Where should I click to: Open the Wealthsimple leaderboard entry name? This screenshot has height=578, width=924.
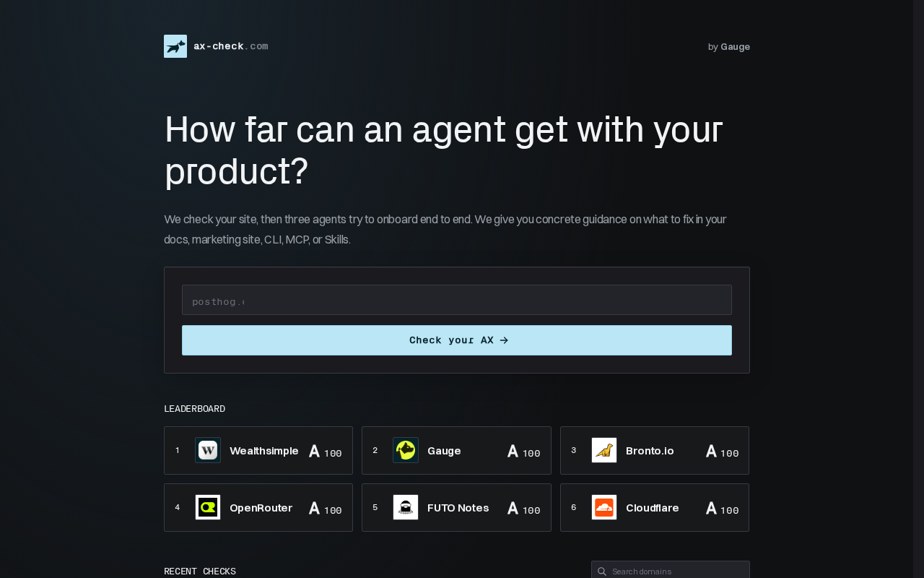coord(263,451)
